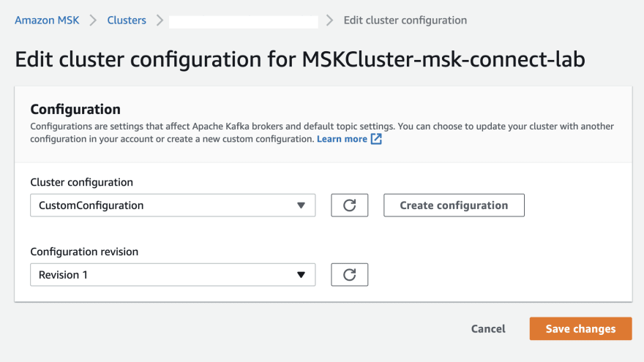644x362 pixels.
Task: Click the Configuration revision field label
Action: tap(84, 252)
